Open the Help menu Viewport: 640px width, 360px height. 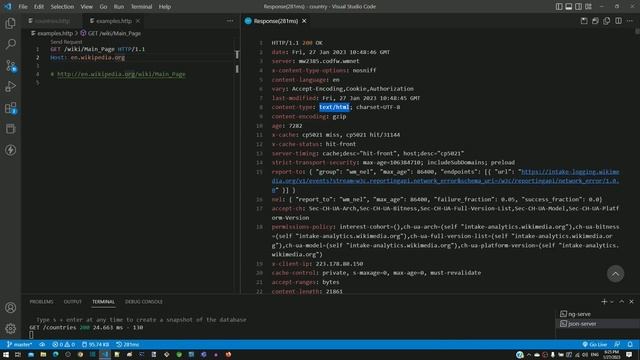[164, 7]
